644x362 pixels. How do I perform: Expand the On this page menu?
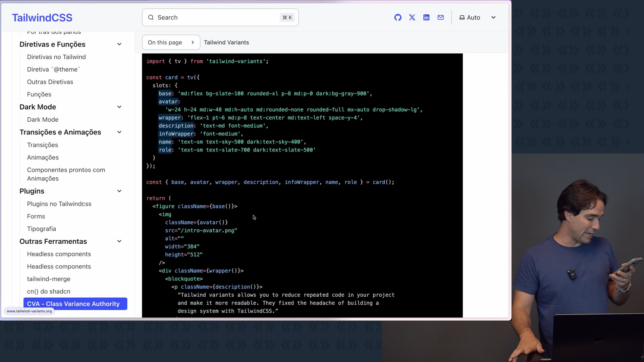coord(171,42)
